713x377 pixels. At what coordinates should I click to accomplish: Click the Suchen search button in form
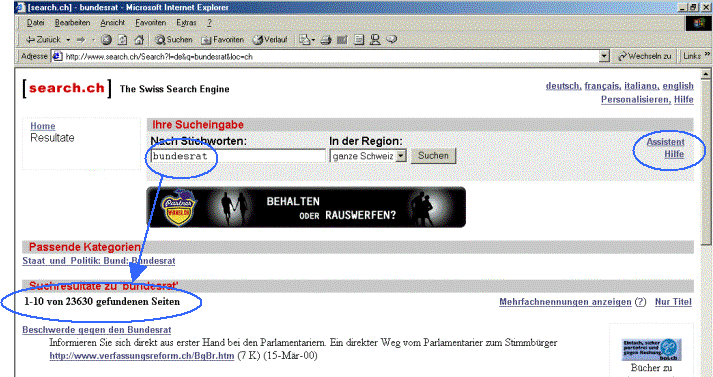tap(433, 156)
